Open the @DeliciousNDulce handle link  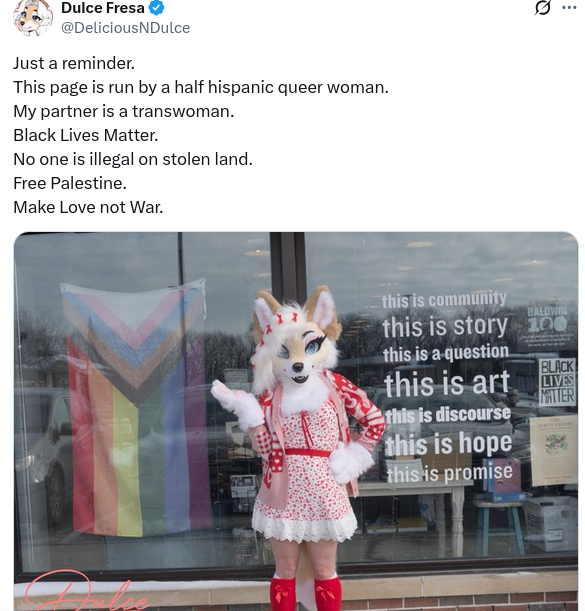[x=125, y=28]
